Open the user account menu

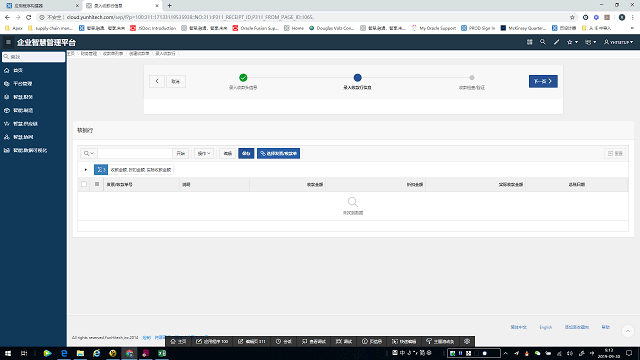[618, 42]
